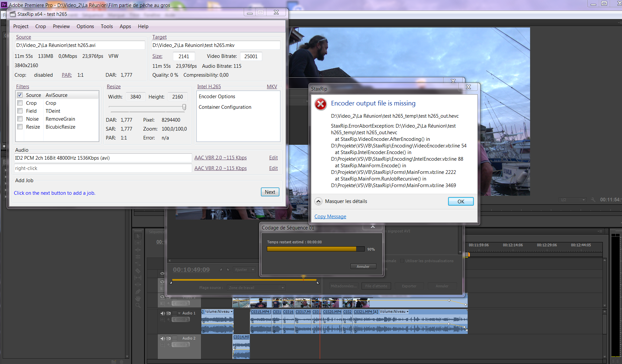Image resolution: width=622 pixels, height=364 pixels.
Task: Collapse details via Masquer les détails
Action: (x=341, y=201)
